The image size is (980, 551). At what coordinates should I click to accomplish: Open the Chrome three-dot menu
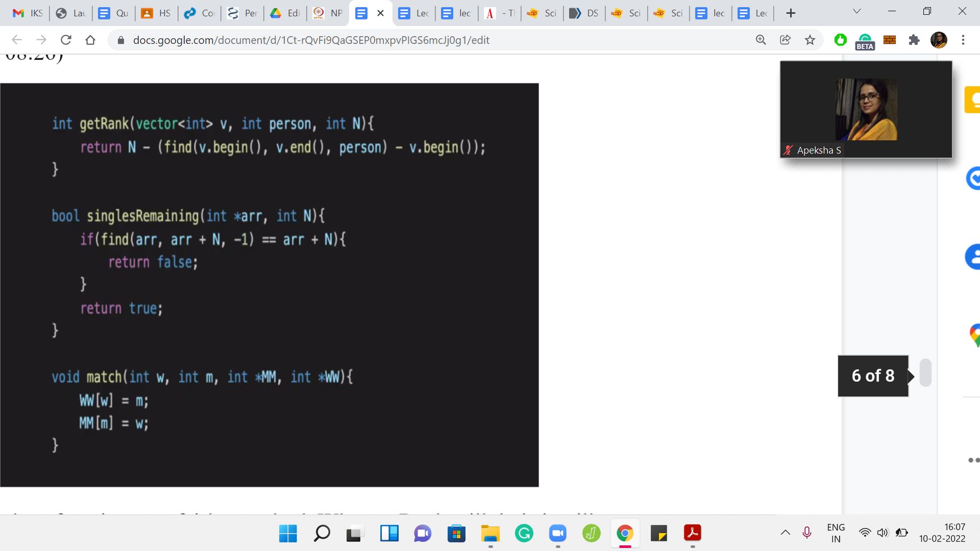click(963, 40)
